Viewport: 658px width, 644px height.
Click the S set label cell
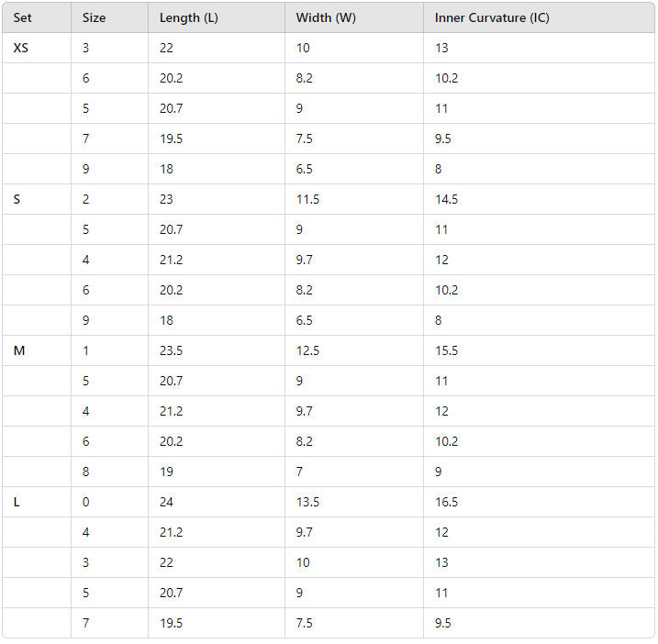coord(17,199)
